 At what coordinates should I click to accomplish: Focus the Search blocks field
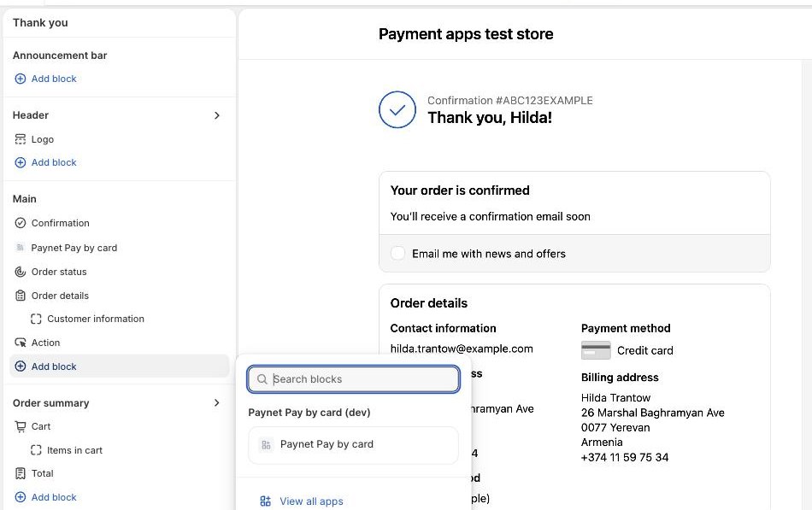[x=354, y=379]
